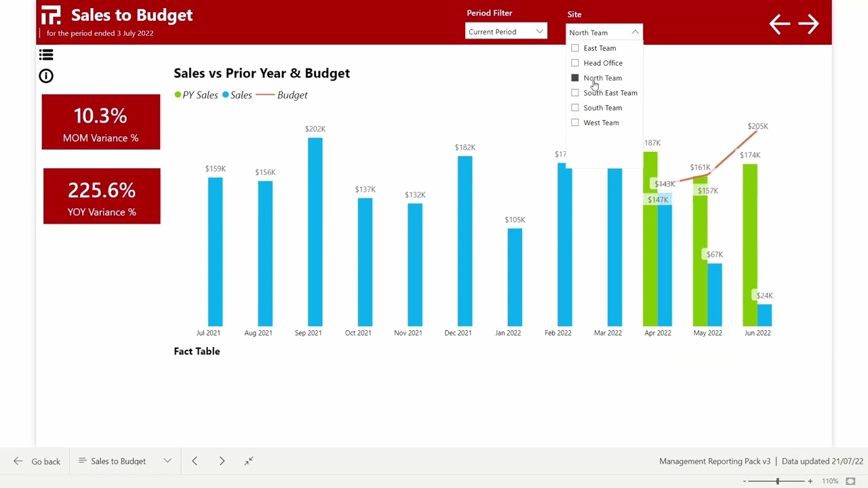Toggle Budget legend line item
The width and height of the screenshot is (868, 488).
click(282, 95)
